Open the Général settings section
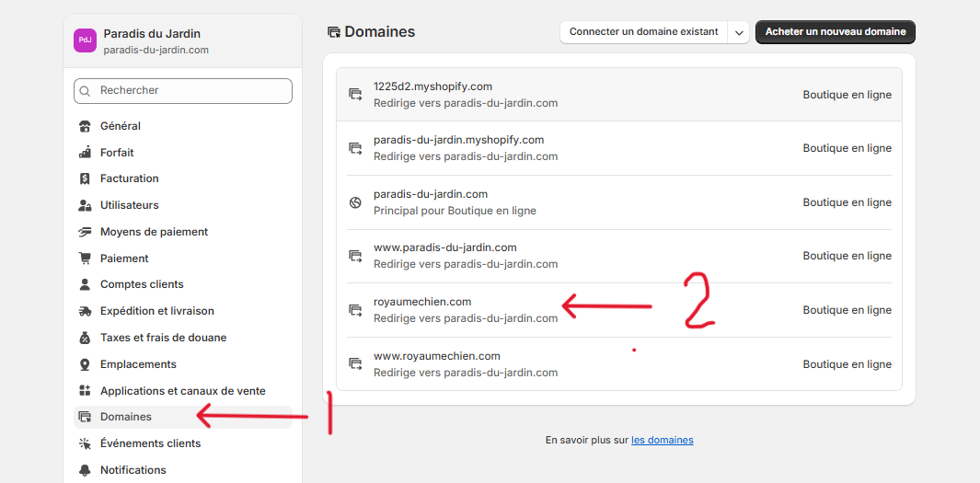Image resolution: width=980 pixels, height=483 pixels. (182, 126)
